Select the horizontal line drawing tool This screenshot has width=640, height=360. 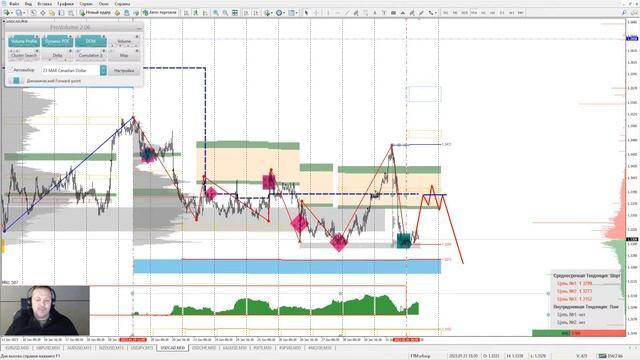(x=338, y=13)
